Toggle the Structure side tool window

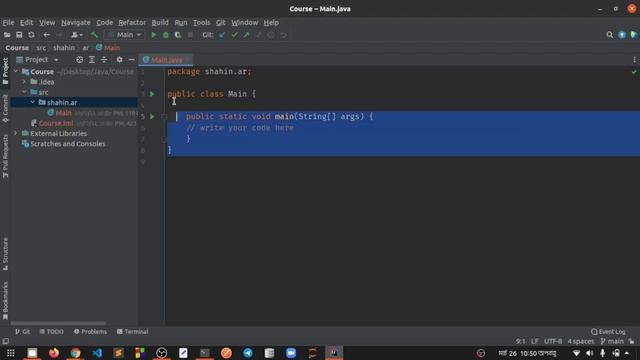[x=5, y=253]
